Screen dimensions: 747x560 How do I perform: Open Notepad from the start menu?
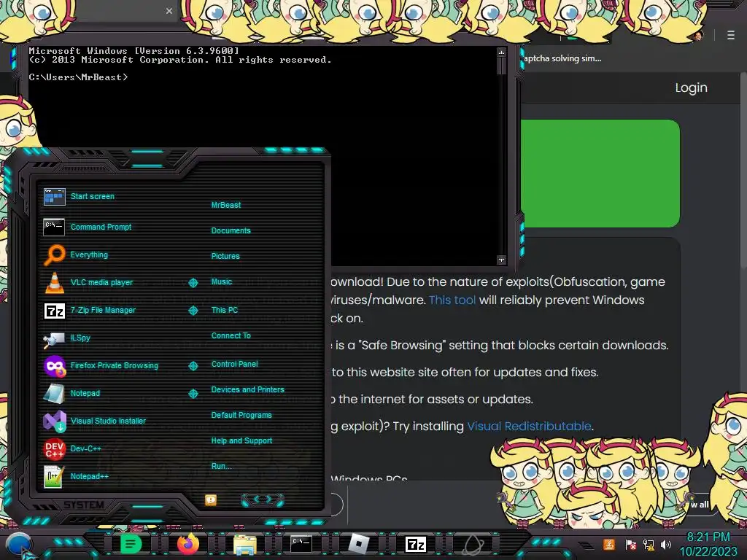(x=72, y=393)
